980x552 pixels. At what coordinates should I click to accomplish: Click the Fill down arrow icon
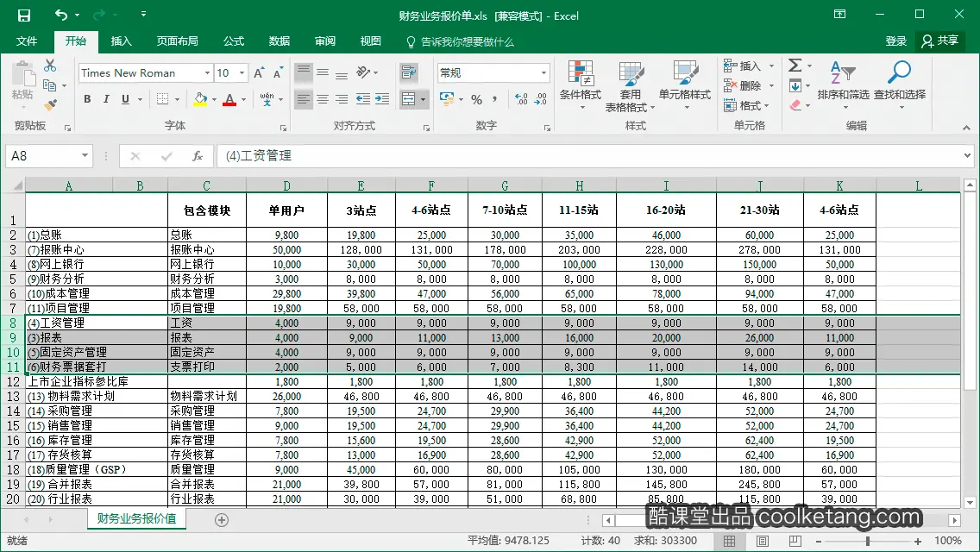click(x=795, y=85)
